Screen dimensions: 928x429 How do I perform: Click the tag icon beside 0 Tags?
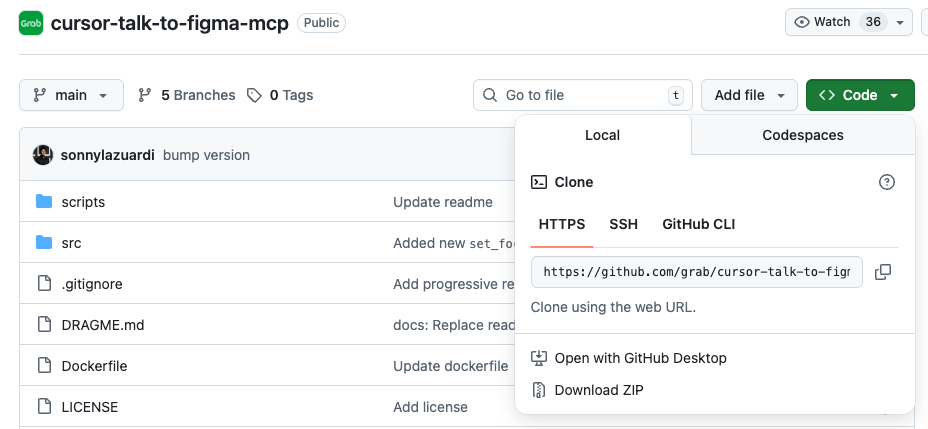point(254,95)
